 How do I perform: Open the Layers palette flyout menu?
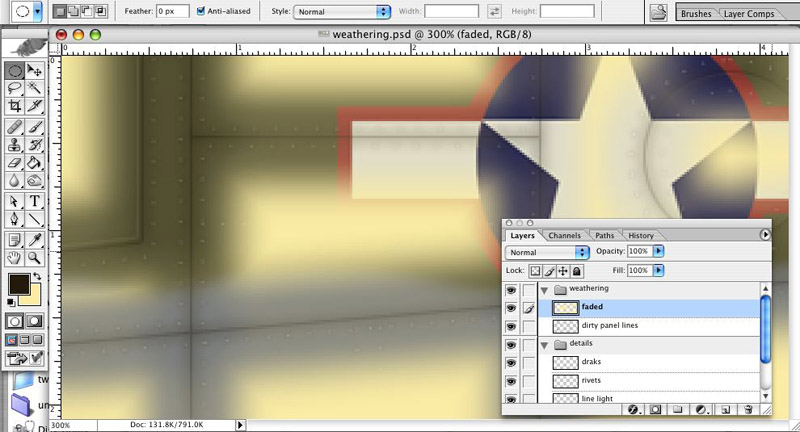pyautogui.click(x=765, y=235)
